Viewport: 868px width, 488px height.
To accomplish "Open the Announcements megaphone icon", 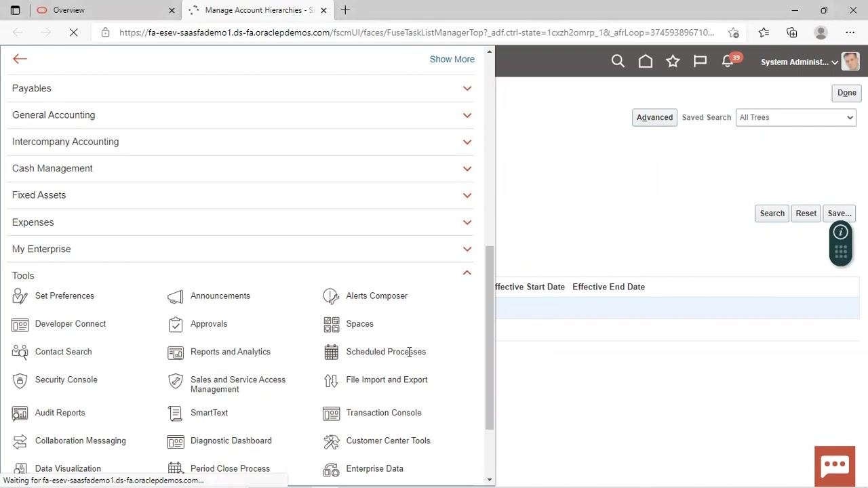I will pyautogui.click(x=176, y=296).
